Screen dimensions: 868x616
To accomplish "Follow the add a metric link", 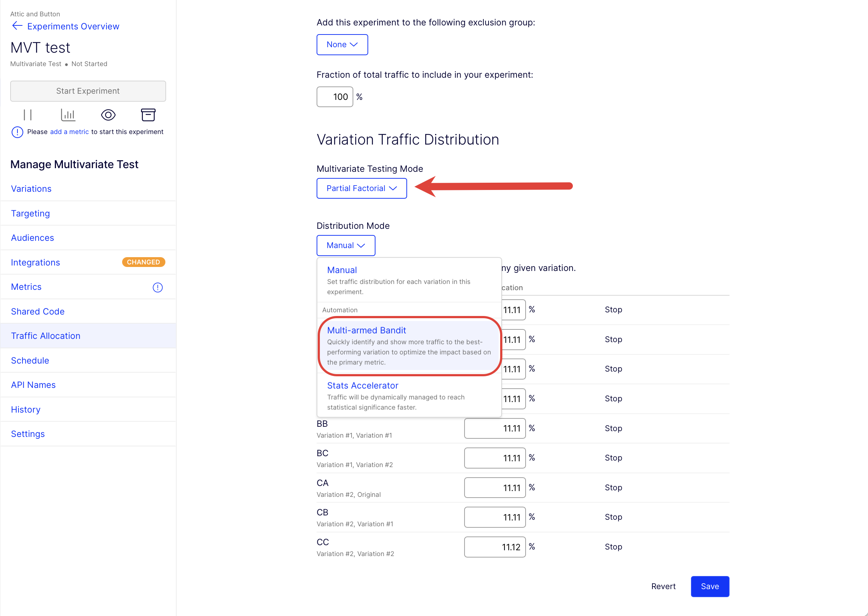I will pos(69,131).
